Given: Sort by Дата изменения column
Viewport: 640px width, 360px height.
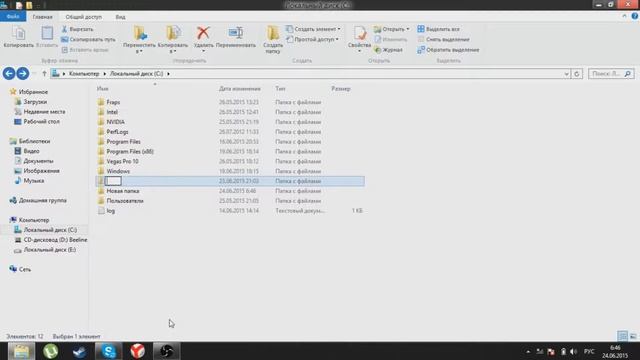Looking at the screenshot, I should (x=240, y=89).
